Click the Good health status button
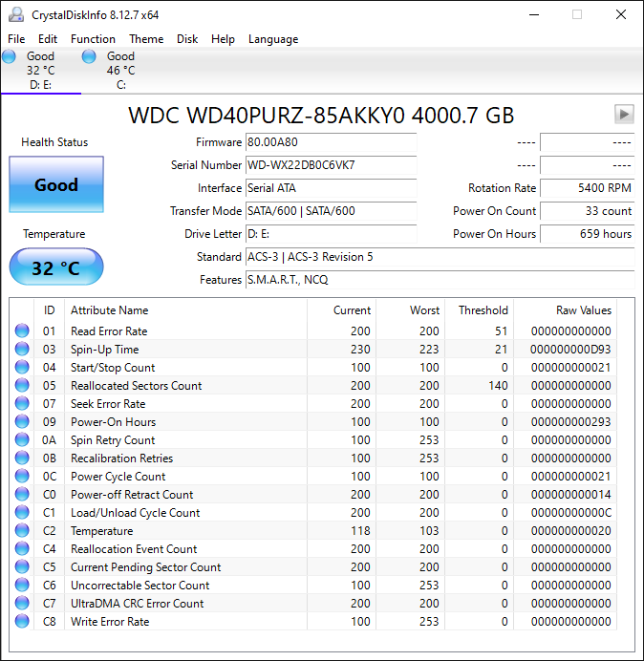 coord(56,184)
